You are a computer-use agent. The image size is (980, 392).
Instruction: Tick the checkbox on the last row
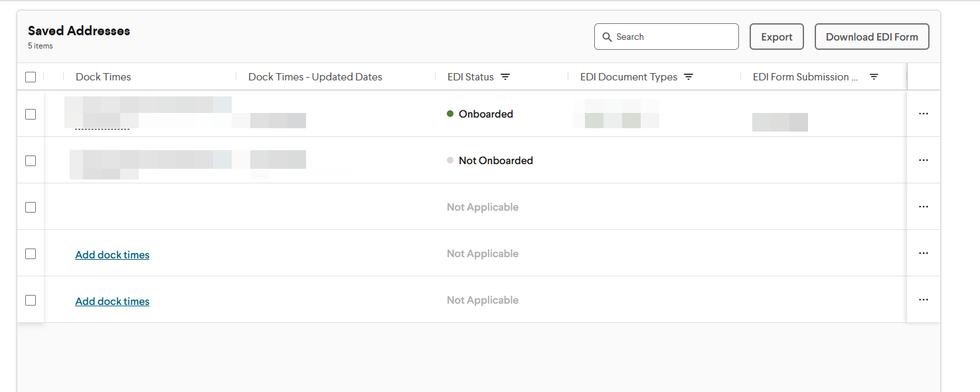pyautogui.click(x=31, y=300)
